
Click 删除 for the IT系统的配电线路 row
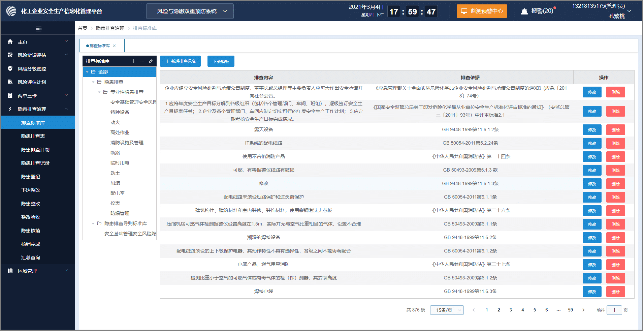click(x=616, y=143)
